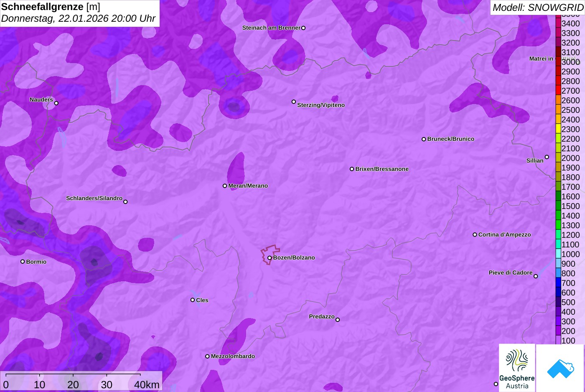Click the GeoSphere Austria logo
This screenshot has height=392, width=585.
coord(517,368)
